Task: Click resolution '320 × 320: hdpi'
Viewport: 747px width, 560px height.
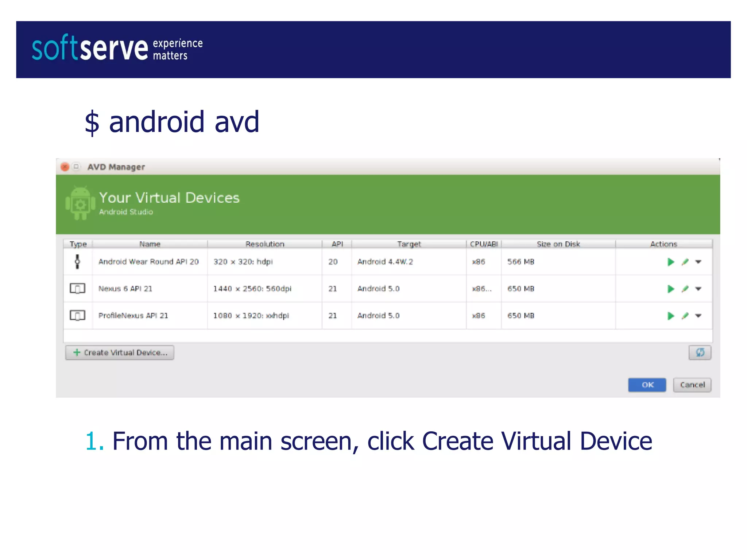Action: (x=243, y=262)
